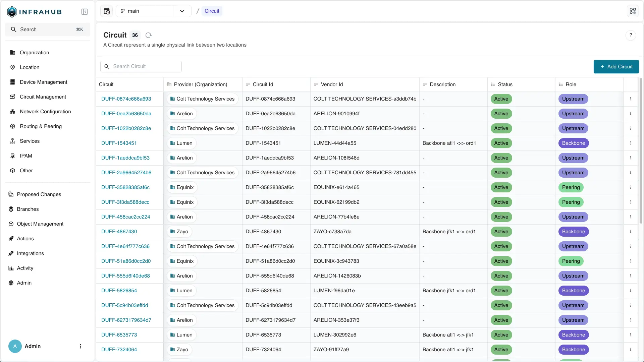Open Object Management
The image size is (644, 362).
(48, 224)
